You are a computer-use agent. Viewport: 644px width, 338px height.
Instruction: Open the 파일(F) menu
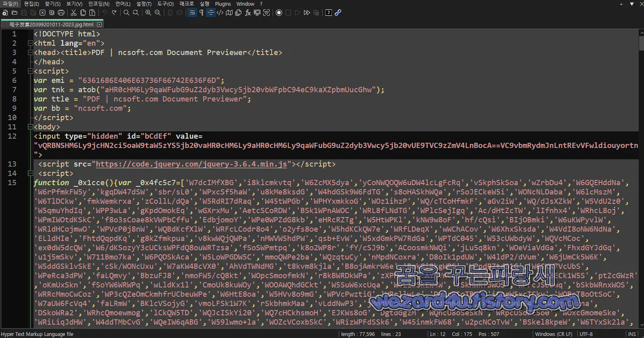point(10,4)
